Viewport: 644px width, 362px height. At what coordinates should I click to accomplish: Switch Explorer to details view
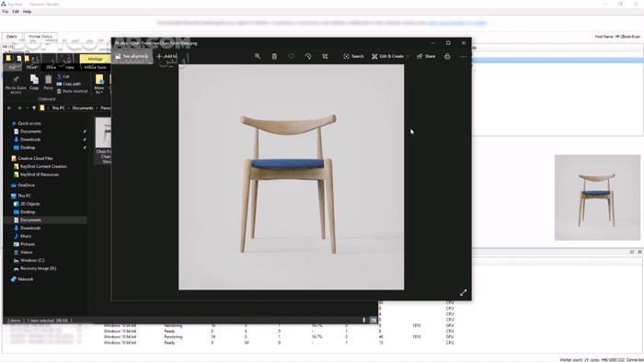coord(364,320)
